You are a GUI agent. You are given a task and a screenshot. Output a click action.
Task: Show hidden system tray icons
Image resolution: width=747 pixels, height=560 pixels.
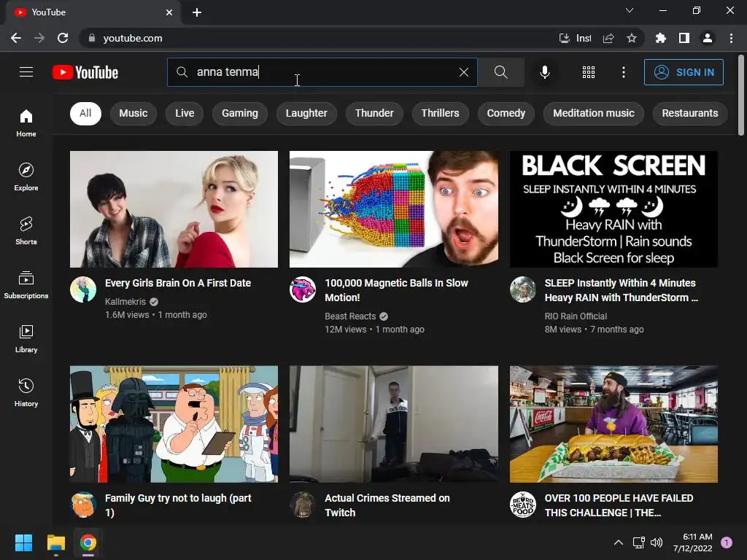coord(619,542)
